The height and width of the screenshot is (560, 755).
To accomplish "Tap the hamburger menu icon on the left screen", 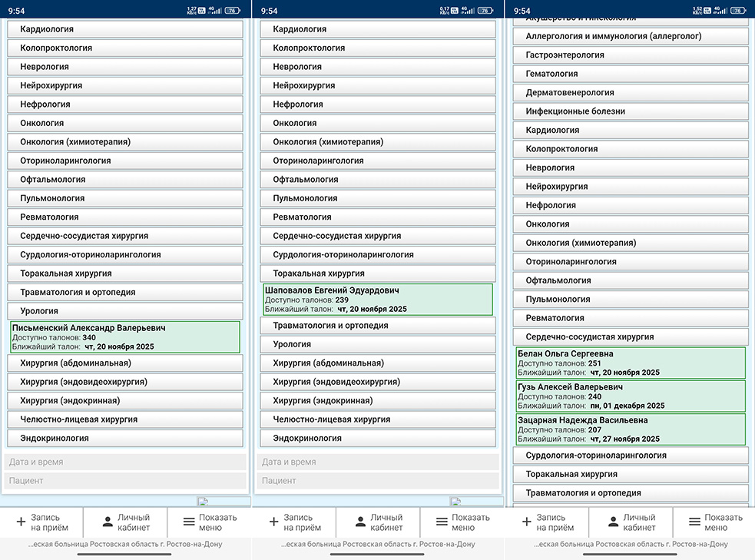I will [188, 522].
